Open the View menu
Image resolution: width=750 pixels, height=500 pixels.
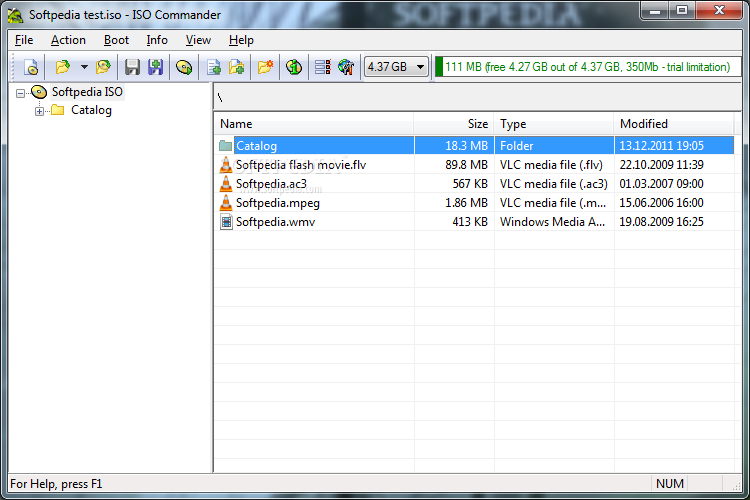point(198,40)
